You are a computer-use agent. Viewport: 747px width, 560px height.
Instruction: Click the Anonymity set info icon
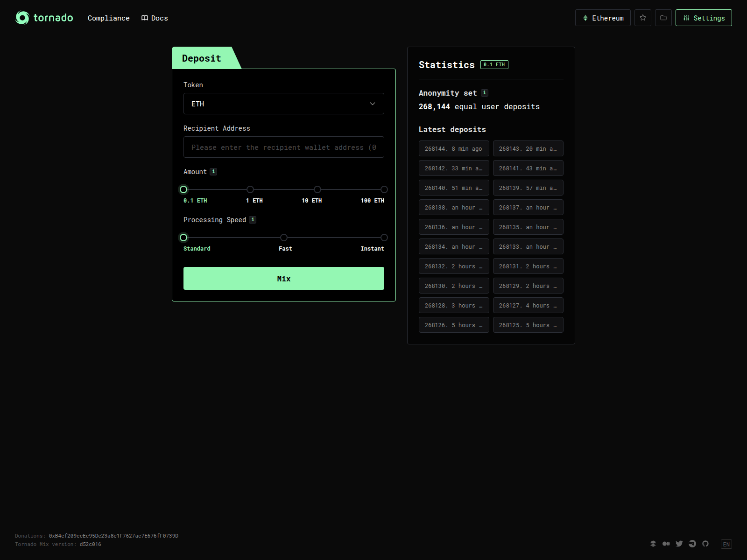click(x=484, y=92)
